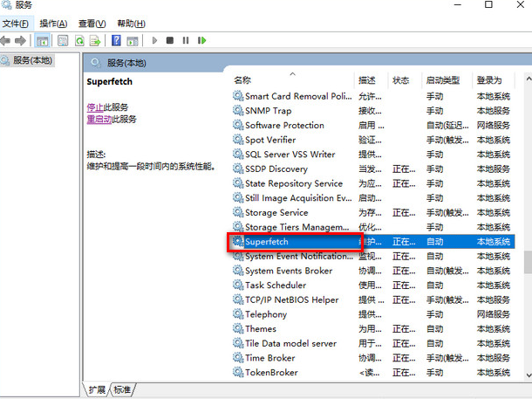Click the refresh toolbar icon

(80, 40)
